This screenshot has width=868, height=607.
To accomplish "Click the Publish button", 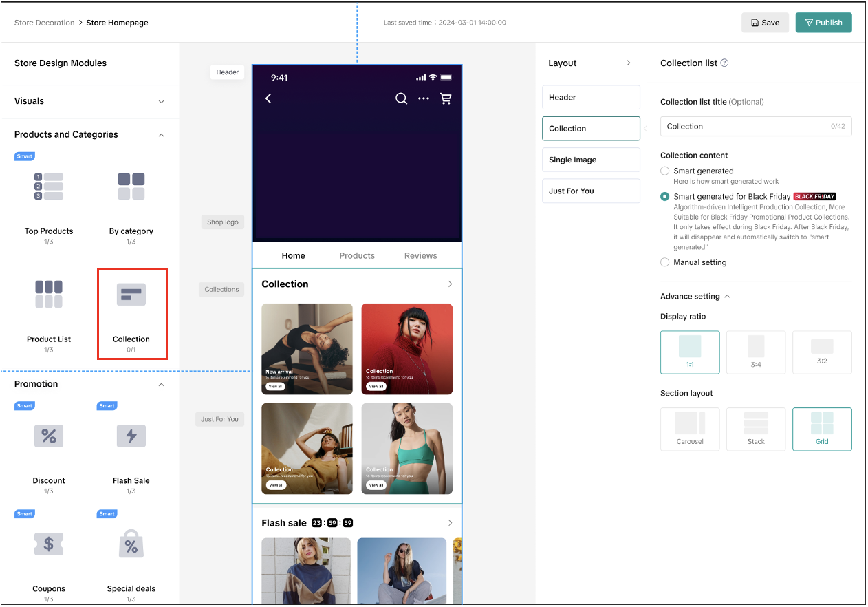I will tap(823, 23).
